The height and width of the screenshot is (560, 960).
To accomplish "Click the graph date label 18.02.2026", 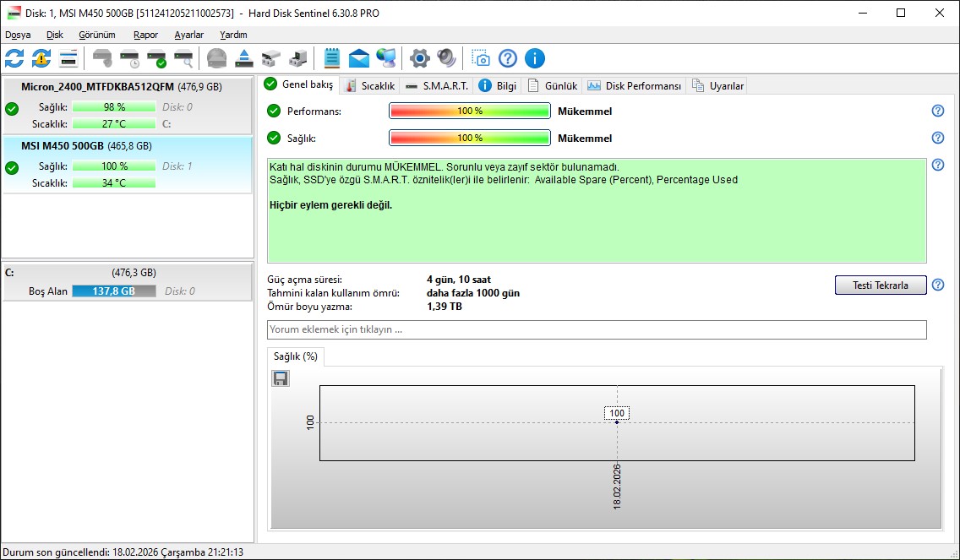I will tap(617, 487).
